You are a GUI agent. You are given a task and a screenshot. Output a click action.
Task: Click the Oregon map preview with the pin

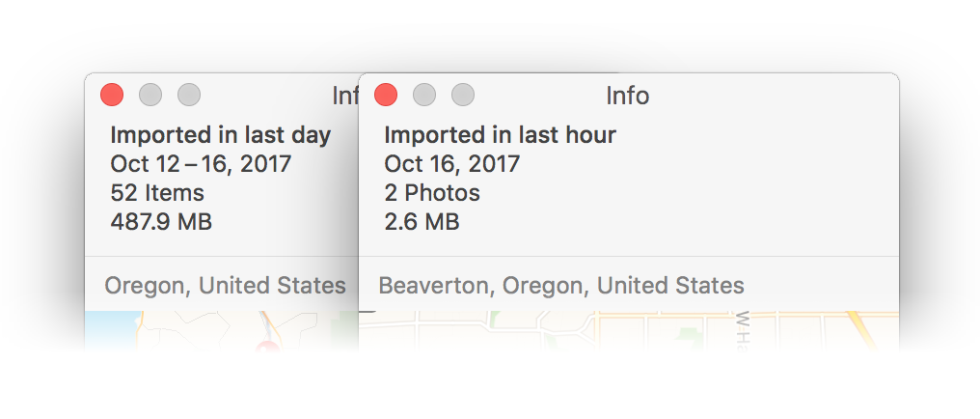tap(221, 330)
